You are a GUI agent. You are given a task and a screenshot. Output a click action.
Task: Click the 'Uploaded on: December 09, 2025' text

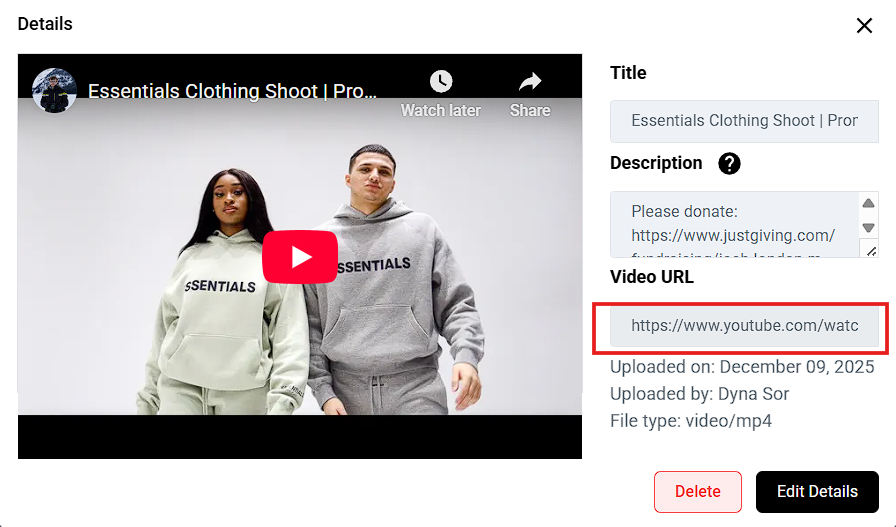point(742,367)
